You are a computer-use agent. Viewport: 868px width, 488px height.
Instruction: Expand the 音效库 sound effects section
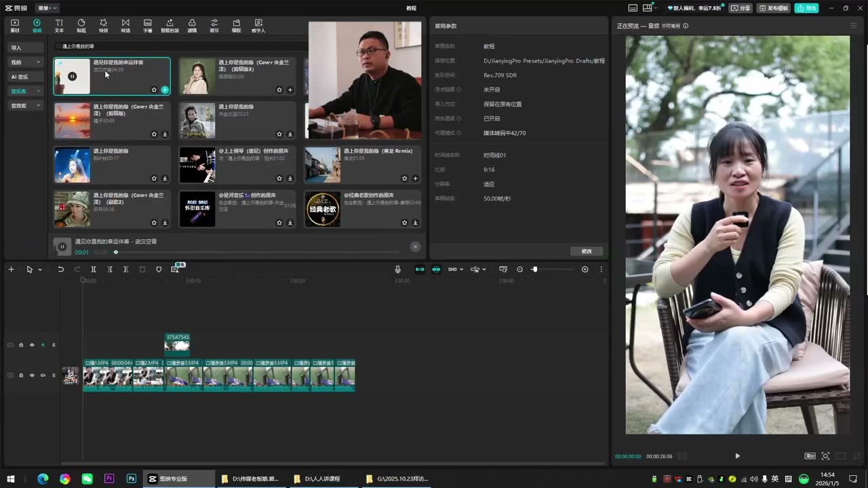pyautogui.click(x=25, y=106)
